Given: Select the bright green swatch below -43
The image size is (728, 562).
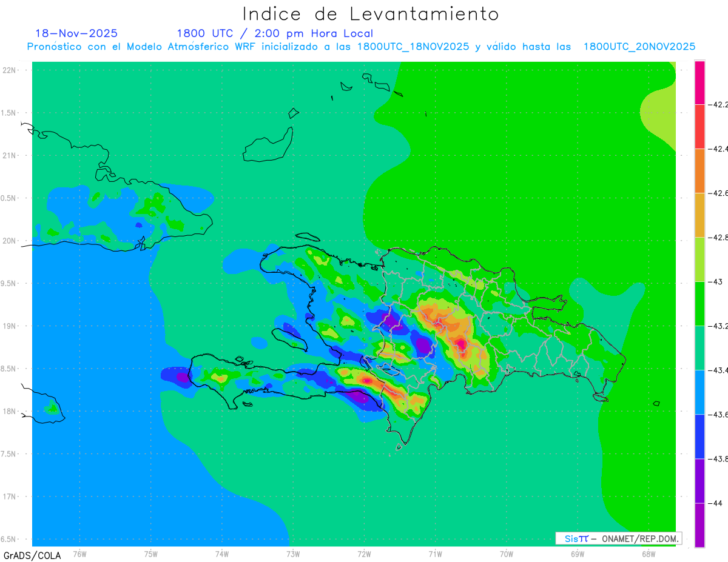Looking at the screenshot, I should tap(699, 304).
